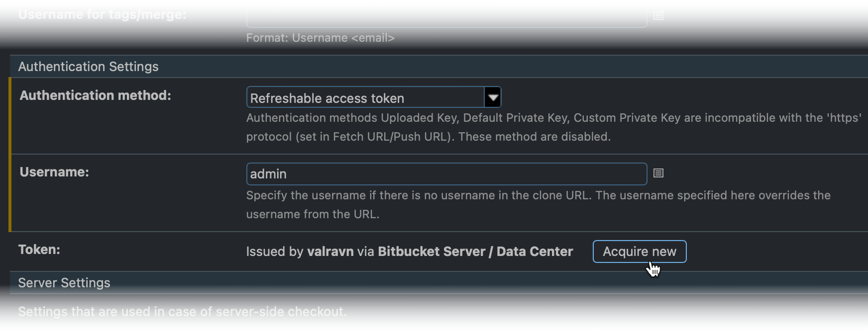Collapse the Authentication Settings section header

pyautogui.click(x=89, y=67)
